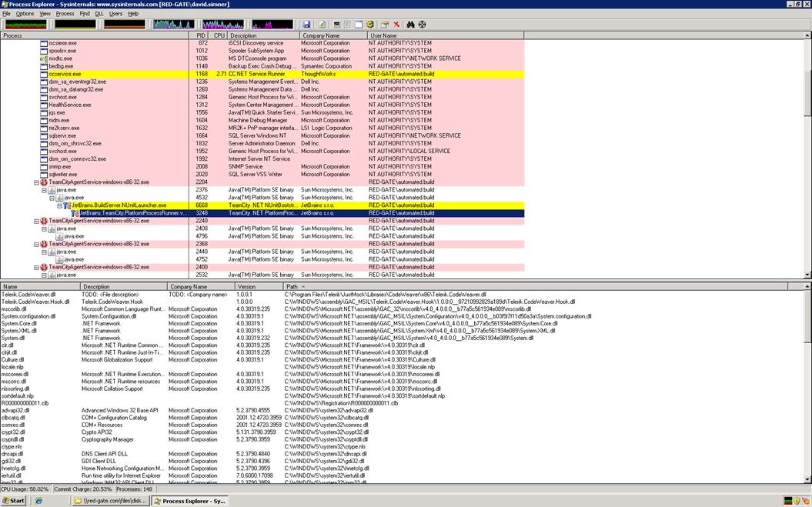Click the yellow shield tray icon
Viewport: 812px width, 507px height.
tap(797, 501)
